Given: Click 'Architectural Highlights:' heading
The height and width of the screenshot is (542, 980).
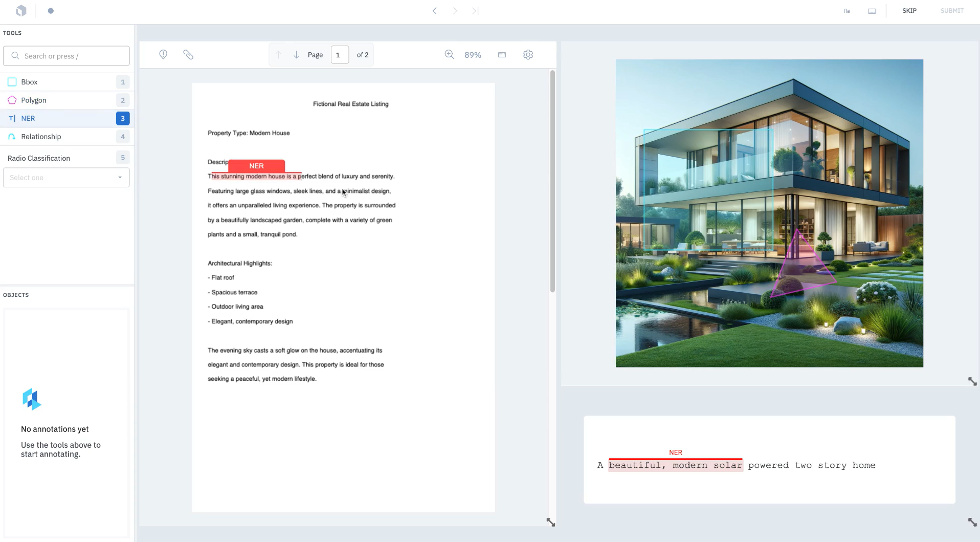Looking at the screenshot, I should pyautogui.click(x=240, y=264).
